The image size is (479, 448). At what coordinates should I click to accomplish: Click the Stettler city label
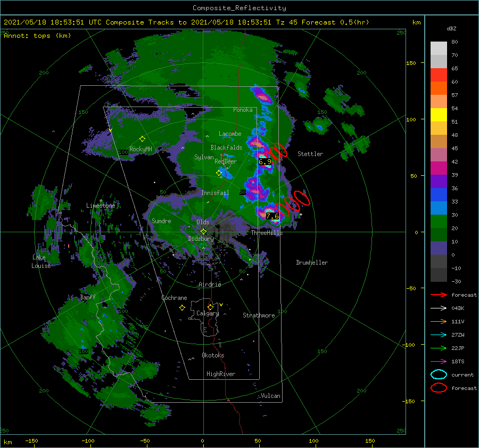pyautogui.click(x=310, y=154)
